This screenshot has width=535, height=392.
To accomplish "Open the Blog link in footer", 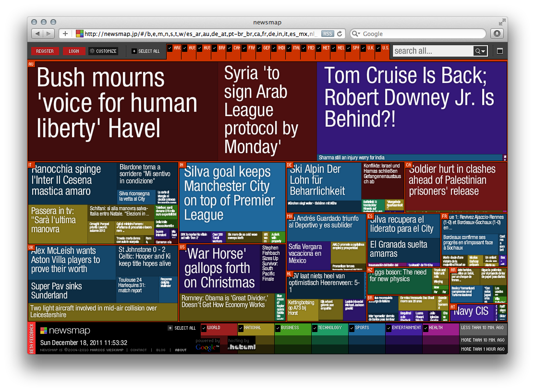I will pyautogui.click(x=160, y=350).
